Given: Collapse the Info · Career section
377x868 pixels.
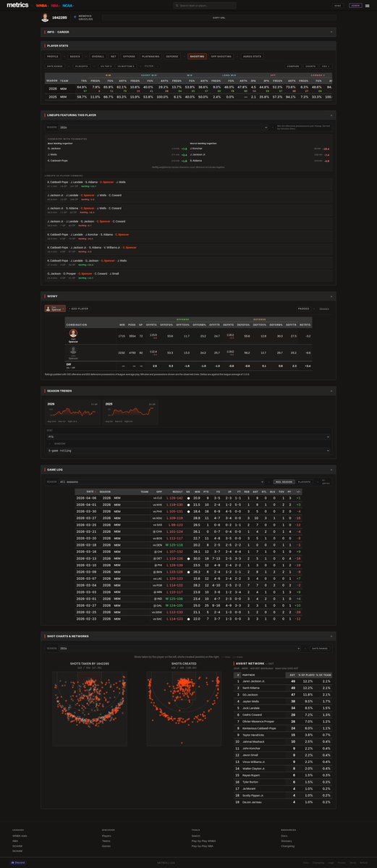Looking at the screenshot, I should [331, 32].
